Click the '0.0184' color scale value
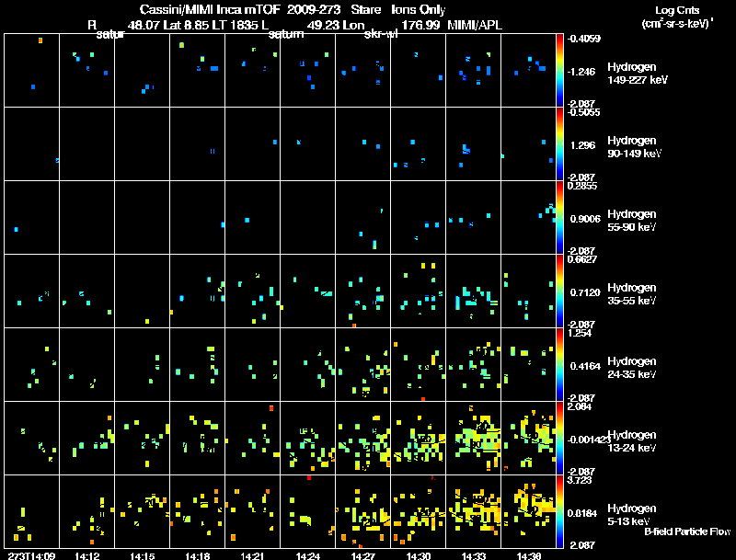 582,513
